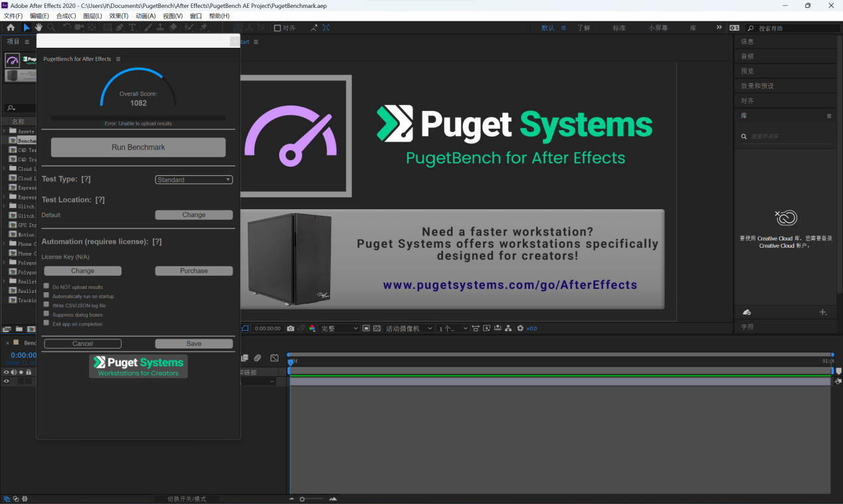Viewport: 843px width, 504px height.
Task: Open the 完整 resolution dropdown
Action: pos(339,329)
